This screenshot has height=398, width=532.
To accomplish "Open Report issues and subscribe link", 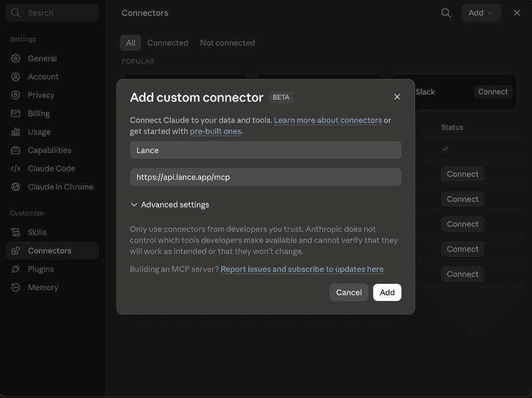I will coord(302,269).
